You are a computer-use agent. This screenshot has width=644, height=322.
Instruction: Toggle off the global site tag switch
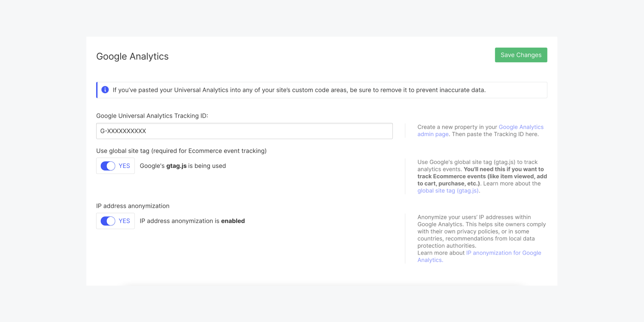coord(108,166)
